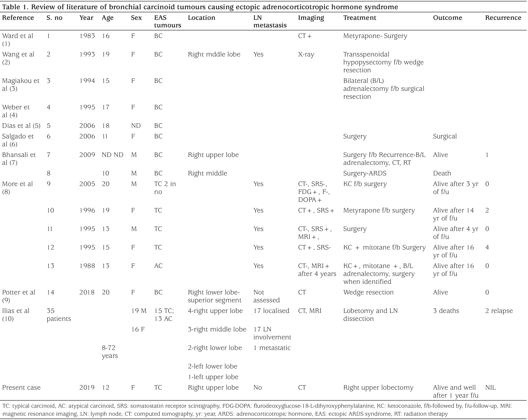Viewport: 528px width, 420px height.
Task: Click 'Bilateral (B/L) adrenalectomy f/b surgical resection'
Action: click(x=383, y=89)
